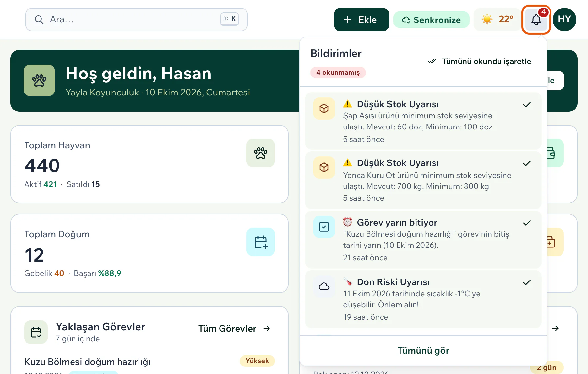Mark Şap Aşısı stock alert as read
This screenshot has width=588, height=374.
click(x=527, y=105)
